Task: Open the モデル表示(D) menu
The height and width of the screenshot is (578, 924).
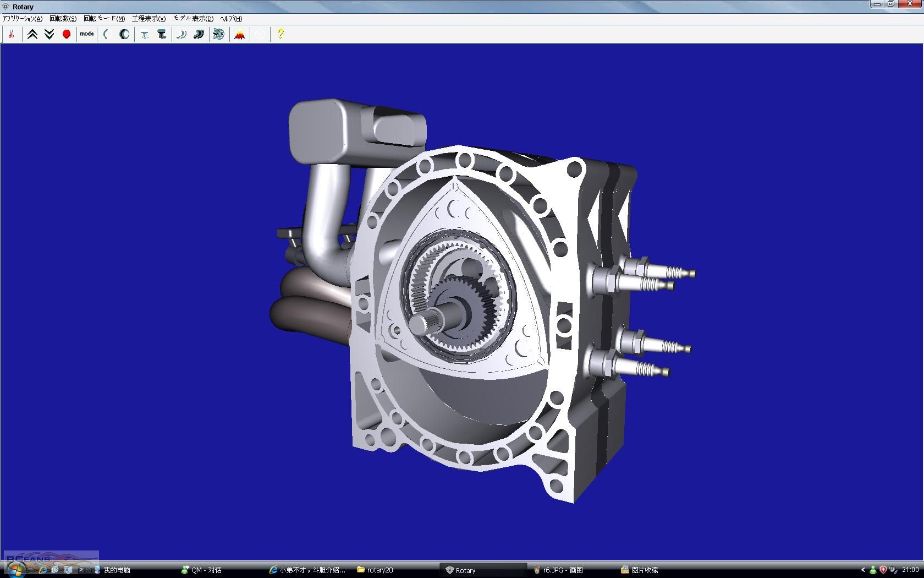Action: click(194, 19)
